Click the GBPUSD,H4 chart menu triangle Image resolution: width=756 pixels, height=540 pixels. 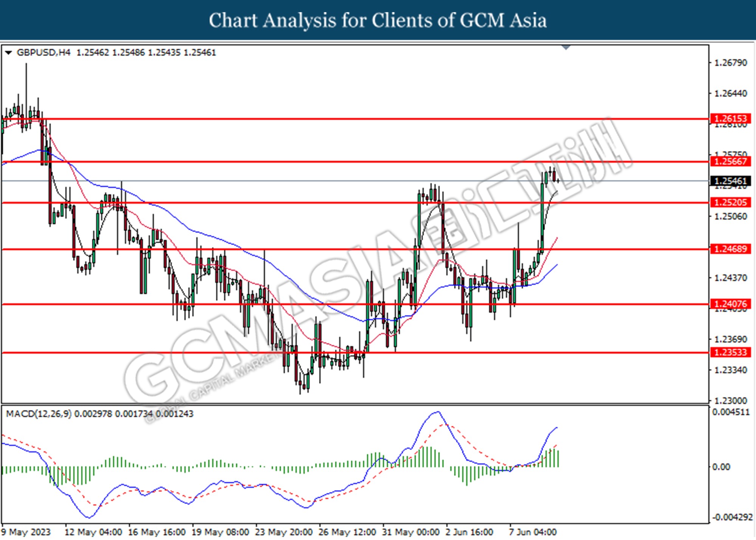pyautogui.click(x=8, y=53)
